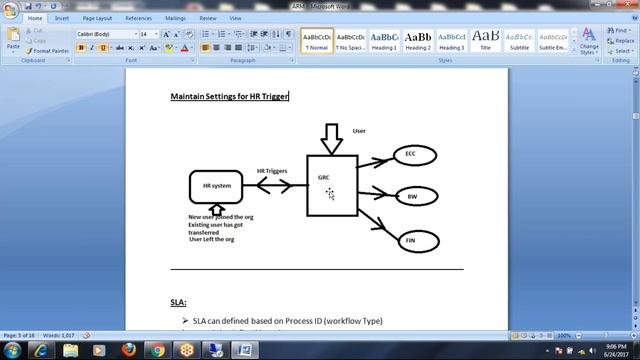Click Replace in Editing group
Image resolution: width=640 pixels, height=360 pixels.
(621, 41)
